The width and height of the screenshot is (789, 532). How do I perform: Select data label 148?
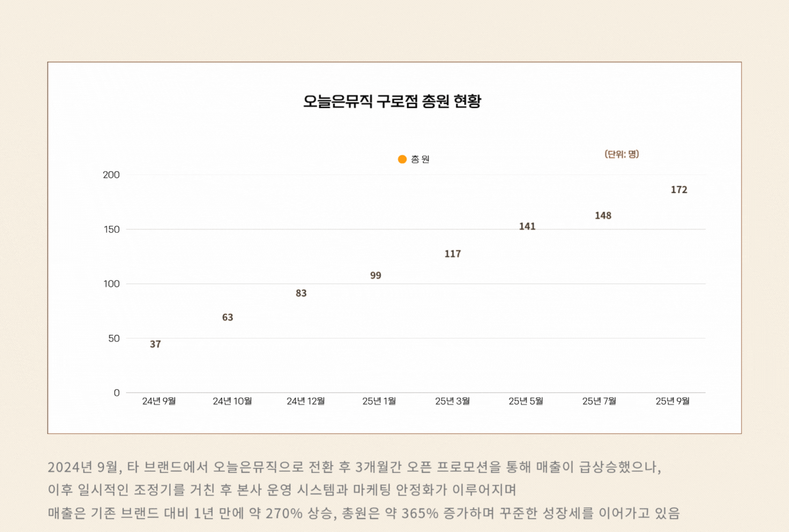point(603,215)
